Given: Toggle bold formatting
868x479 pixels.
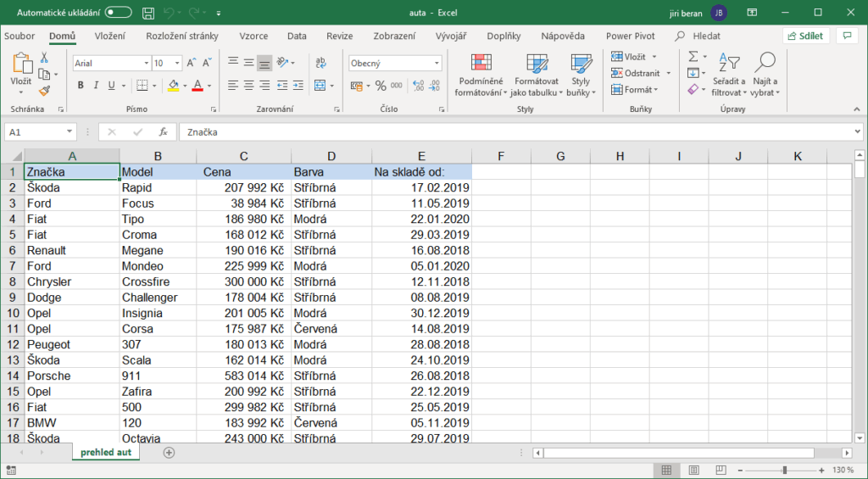Looking at the screenshot, I should tap(81, 86).
